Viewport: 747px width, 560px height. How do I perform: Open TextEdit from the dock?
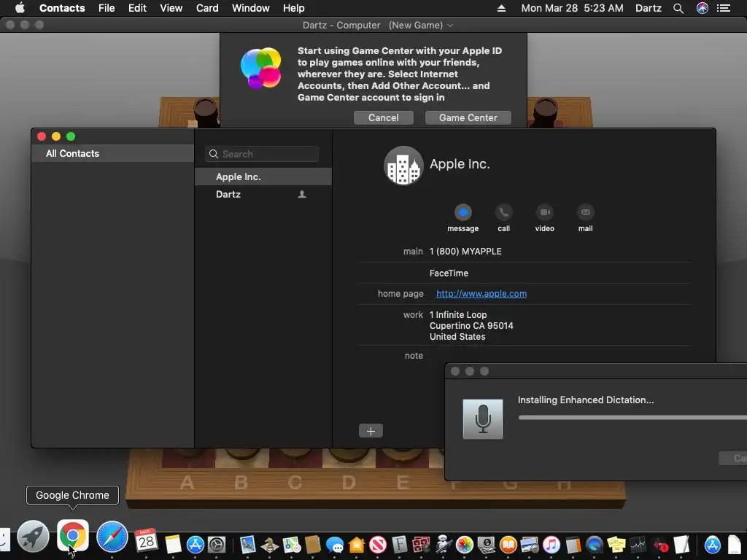[x=681, y=545]
